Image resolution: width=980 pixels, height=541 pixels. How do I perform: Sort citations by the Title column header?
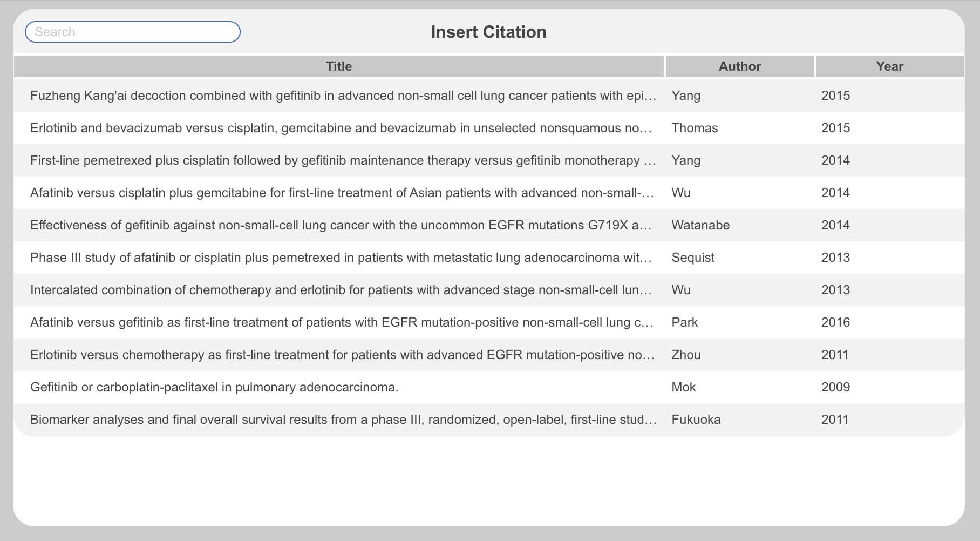point(339,66)
